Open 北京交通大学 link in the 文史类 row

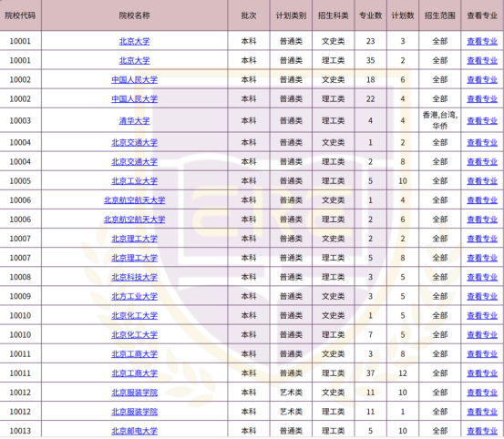(134, 142)
